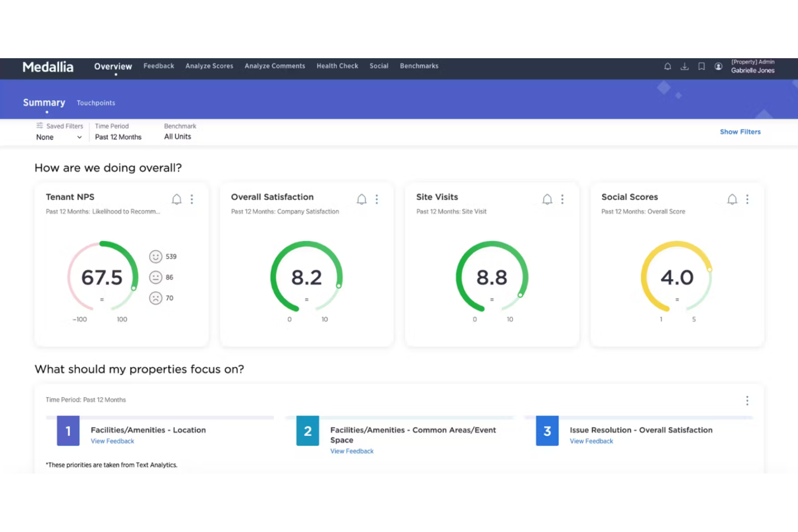Select the Medallia logo
Screen dimensions: 798x532
click(x=48, y=67)
